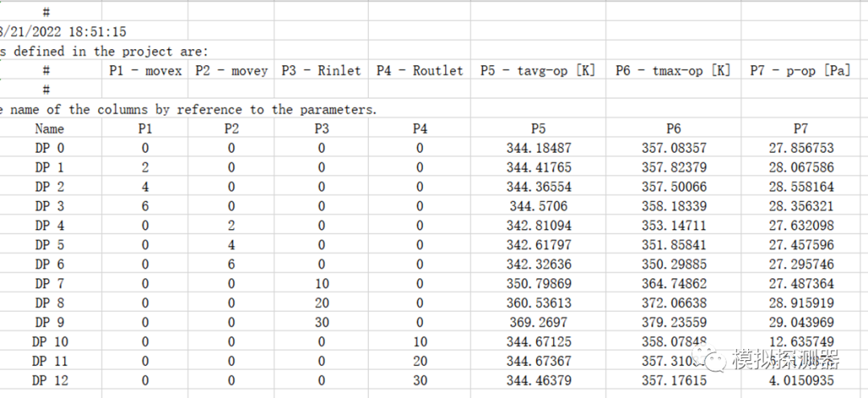Click the cell with value 28.558164

[800, 187]
